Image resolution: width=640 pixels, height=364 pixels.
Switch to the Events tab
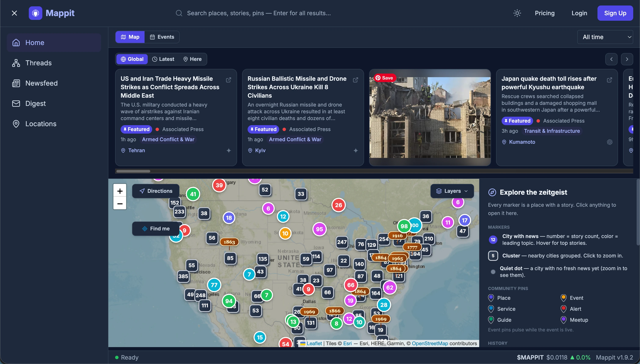pyautogui.click(x=162, y=37)
